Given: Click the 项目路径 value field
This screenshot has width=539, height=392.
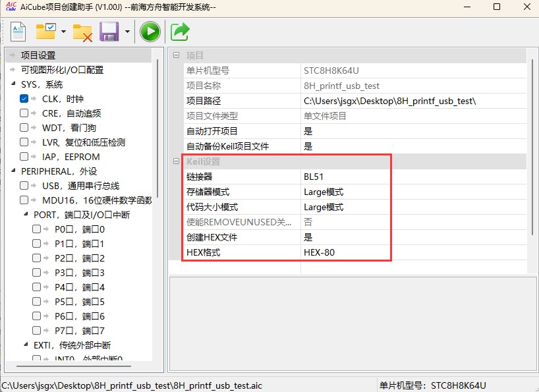Looking at the screenshot, I should pos(414,101).
